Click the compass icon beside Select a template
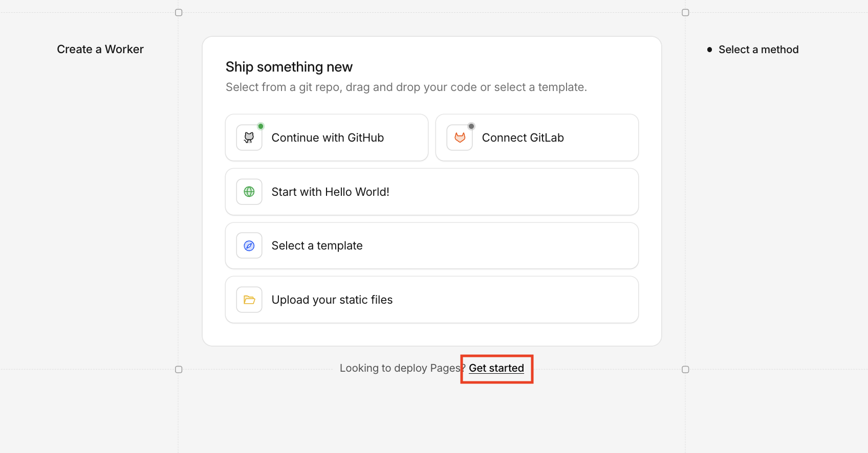Screen dimensions: 868x453 pyautogui.click(x=249, y=245)
